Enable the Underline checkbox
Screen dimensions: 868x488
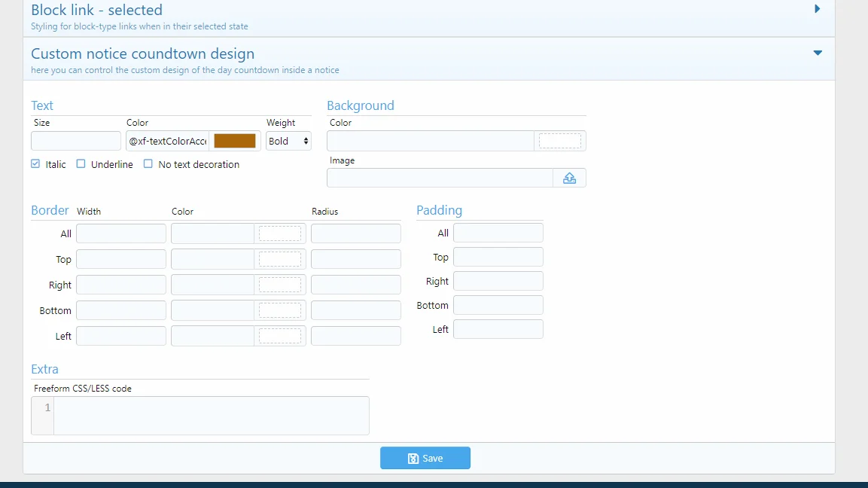click(x=81, y=164)
